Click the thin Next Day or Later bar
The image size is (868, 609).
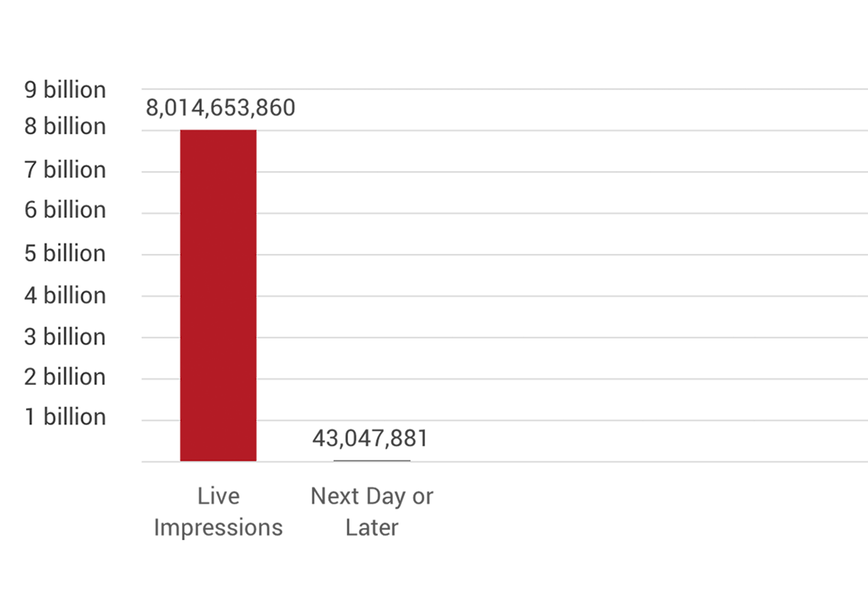pos(372,460)
